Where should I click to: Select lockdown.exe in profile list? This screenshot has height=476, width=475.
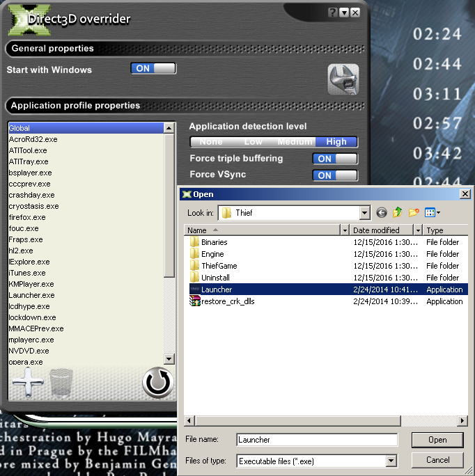pyautogui.click(x=86, y=317)
